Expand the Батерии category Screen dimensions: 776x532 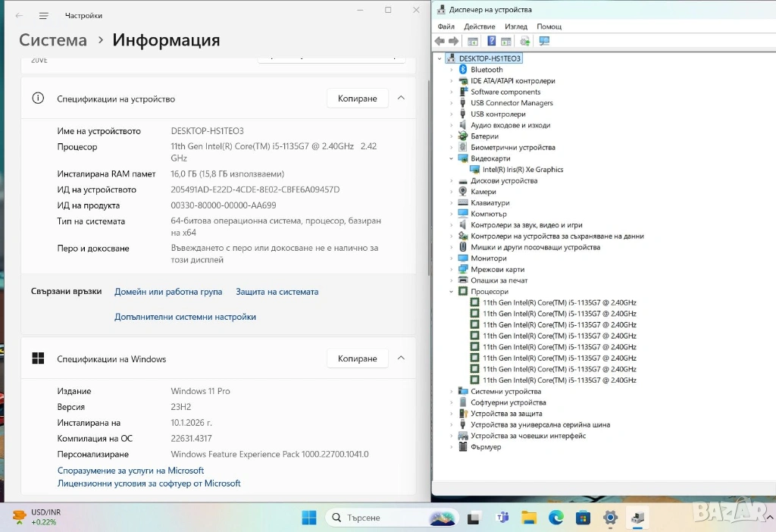click(452, 136)
